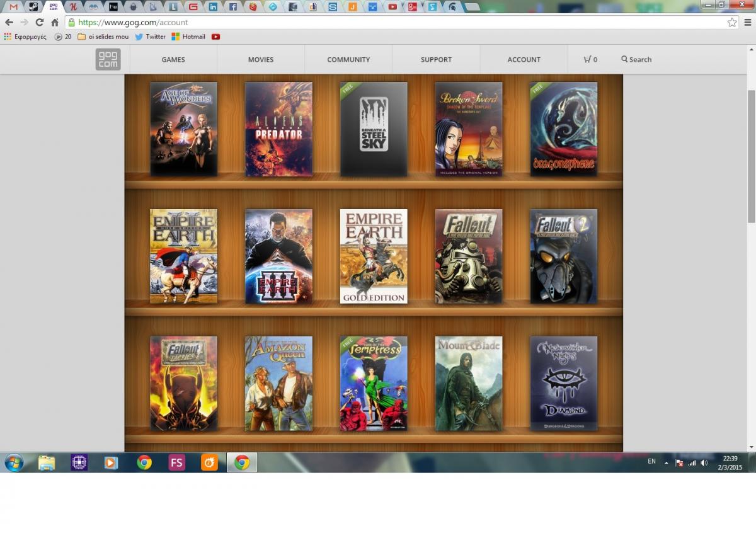Viewport: 756px width, 538px height.
Task: Select the Amazon Queen game cover
Action: point(278,384)
